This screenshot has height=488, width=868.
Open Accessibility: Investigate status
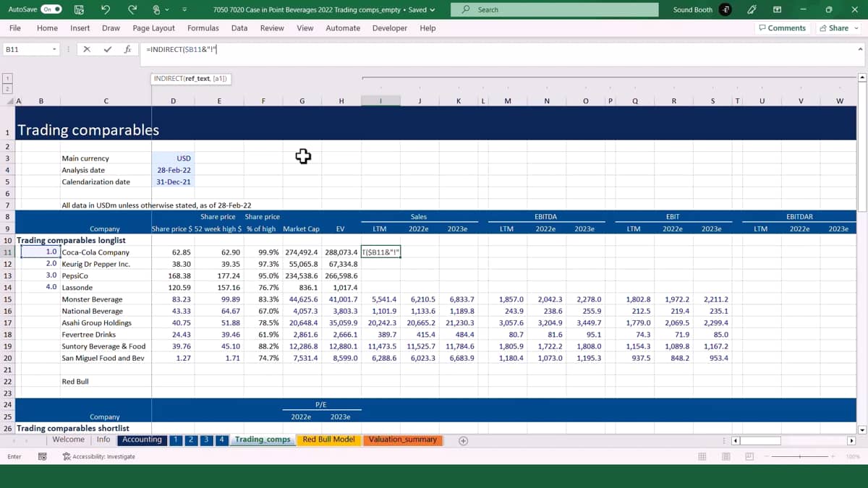coord(99,457)
